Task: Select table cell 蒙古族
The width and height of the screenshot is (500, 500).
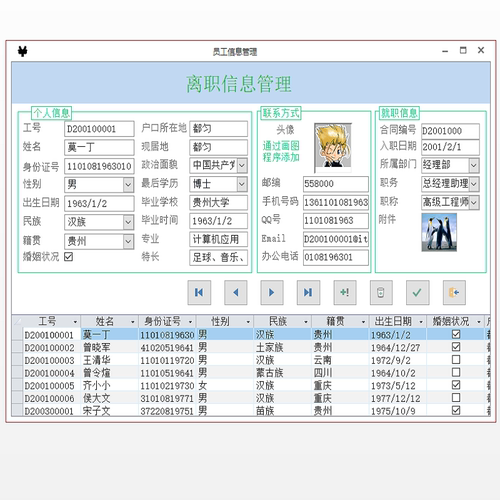Action: coord(283,373)
